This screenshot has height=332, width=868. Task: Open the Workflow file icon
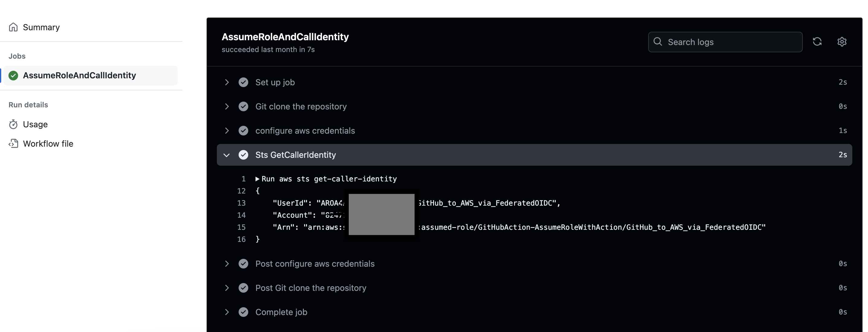coord(13,143)
